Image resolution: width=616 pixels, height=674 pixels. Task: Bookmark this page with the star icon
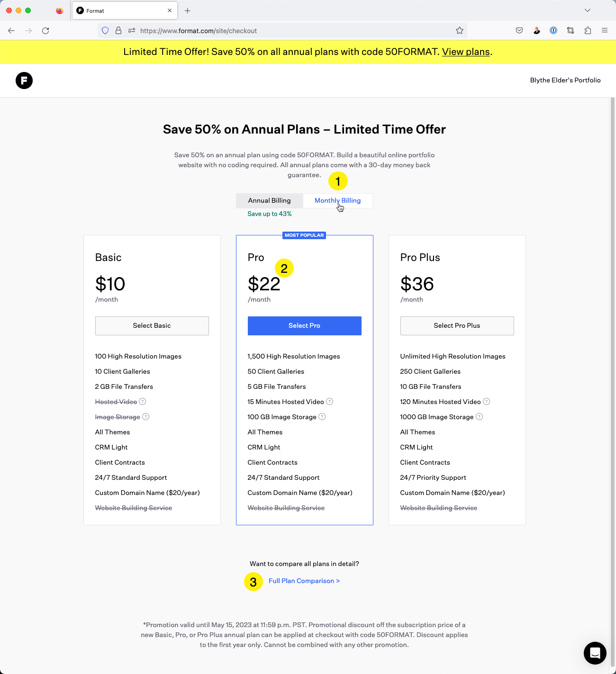[460, 31]
